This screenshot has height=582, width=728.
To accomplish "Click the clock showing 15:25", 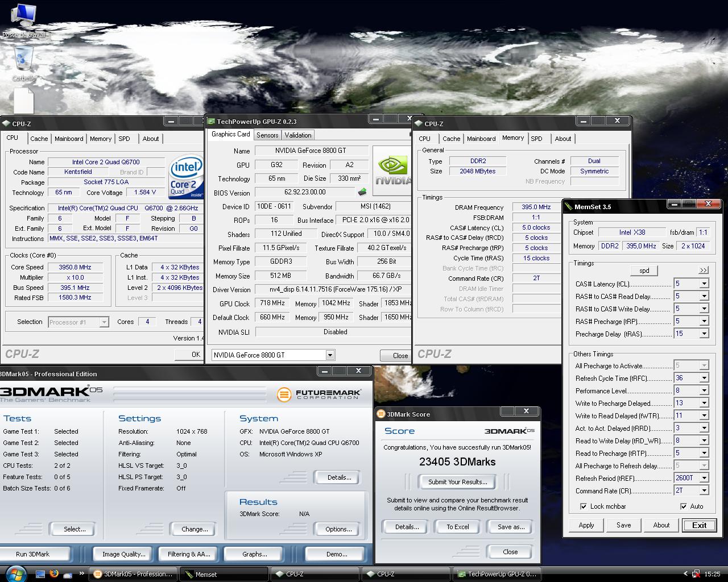I will pos(712,574).
